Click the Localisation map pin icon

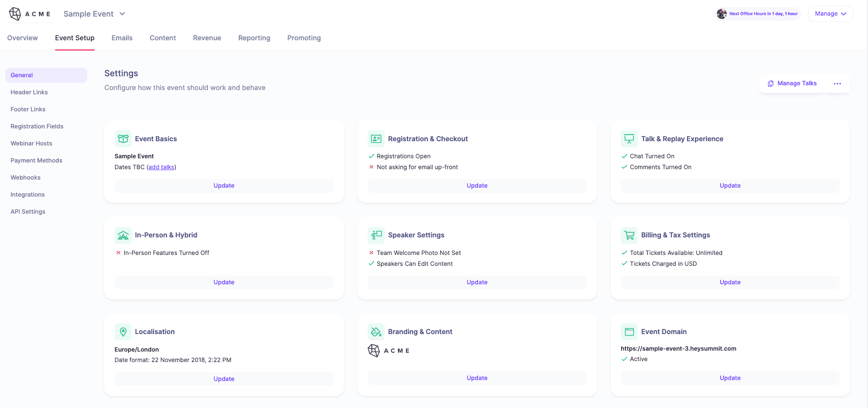click(123, 332)
